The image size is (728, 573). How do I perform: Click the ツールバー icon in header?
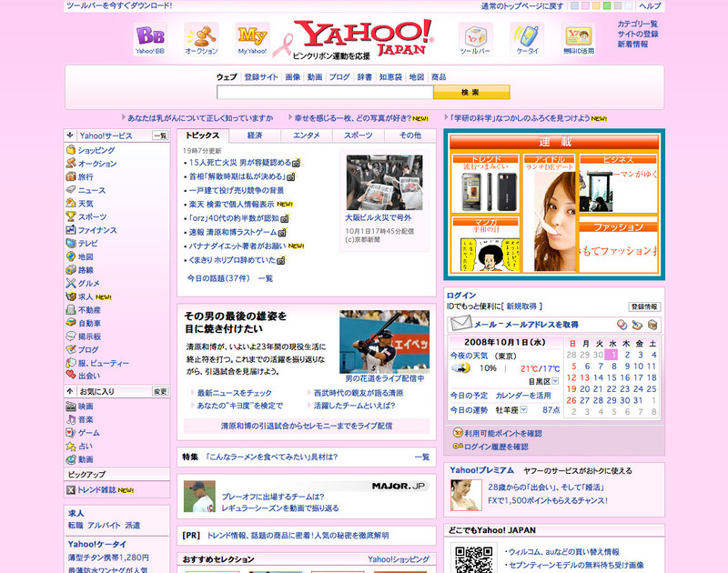coord(475,39)
